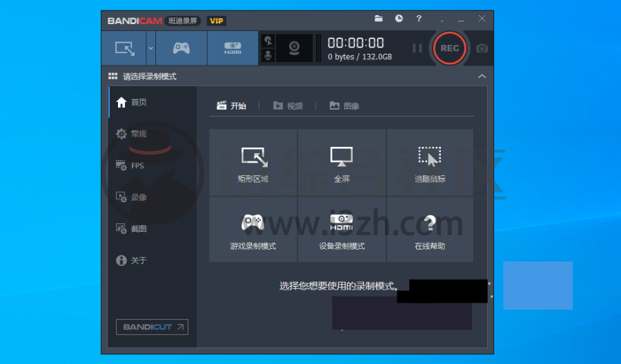Open the 首页 home sidebar item
The width and height of the screenshot is (621, 364).
click(x=152, y=102)
